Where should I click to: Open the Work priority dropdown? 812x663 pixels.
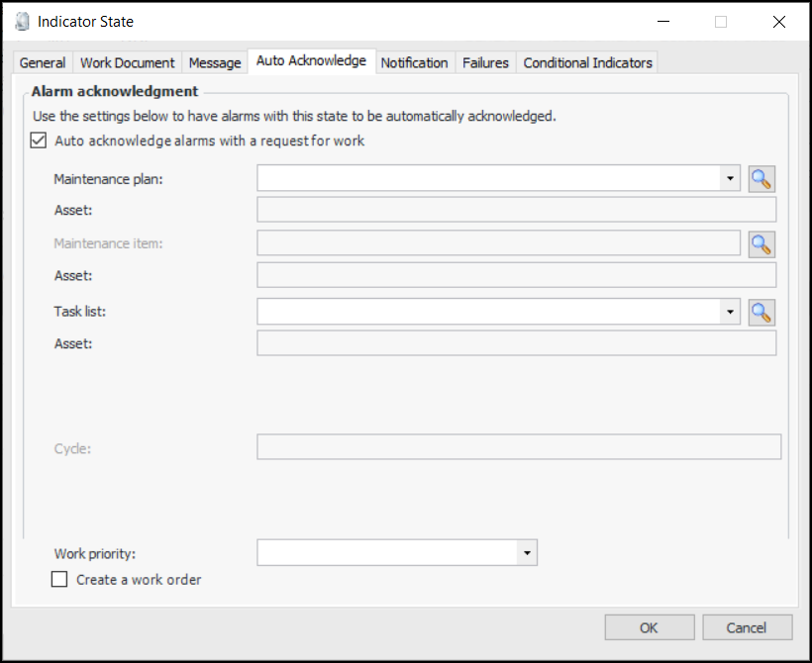pos(526,553)
